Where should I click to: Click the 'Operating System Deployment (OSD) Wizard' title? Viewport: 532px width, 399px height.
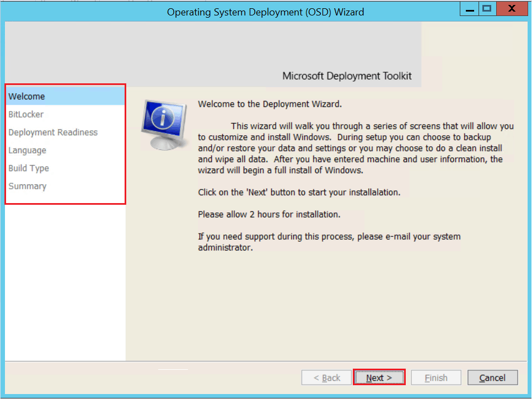[265, 12]
